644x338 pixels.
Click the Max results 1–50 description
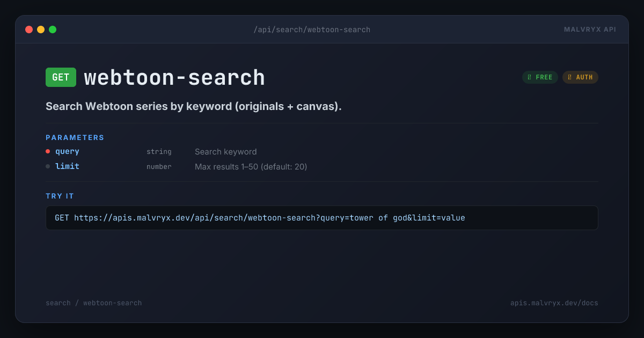251,167
